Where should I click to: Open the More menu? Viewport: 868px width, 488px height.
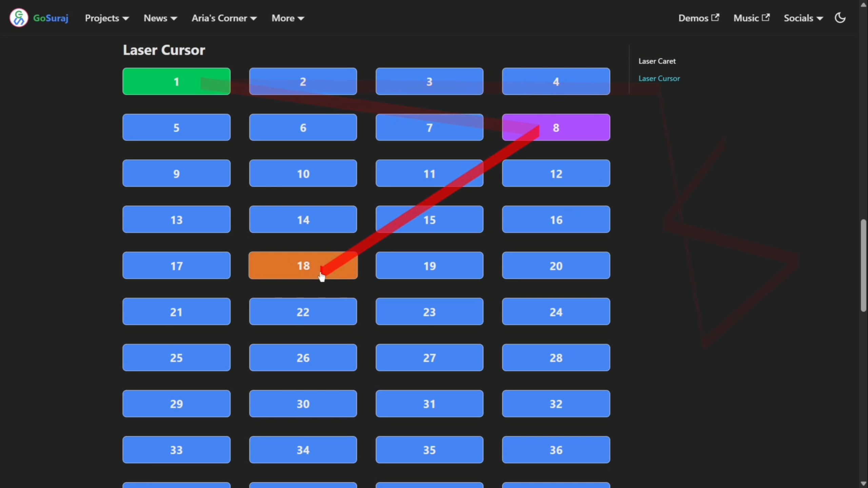point(288,18)
